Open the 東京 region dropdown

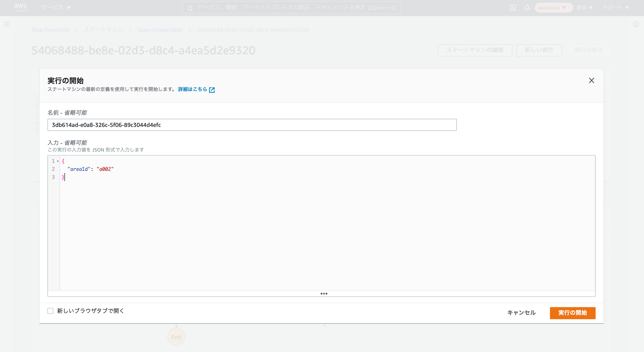[x=584, y=7]
